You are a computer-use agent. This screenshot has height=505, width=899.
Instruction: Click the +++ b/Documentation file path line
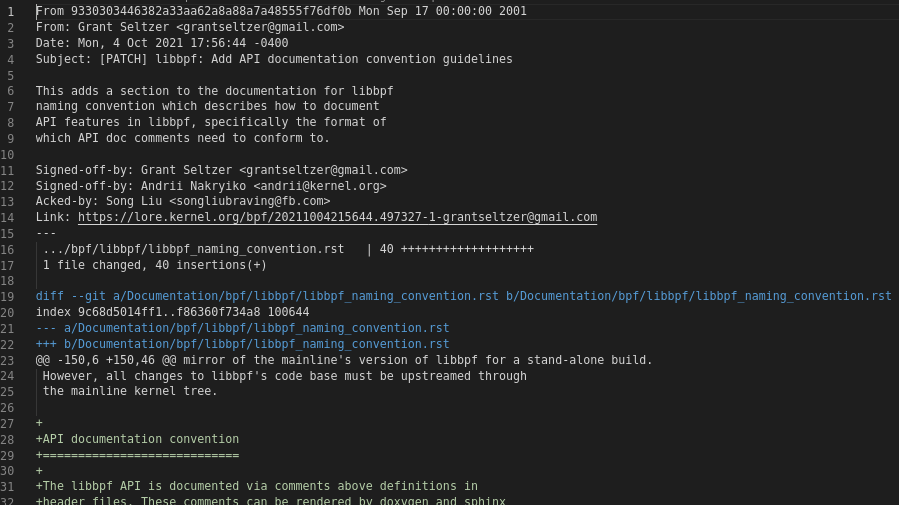pos(242,344)
